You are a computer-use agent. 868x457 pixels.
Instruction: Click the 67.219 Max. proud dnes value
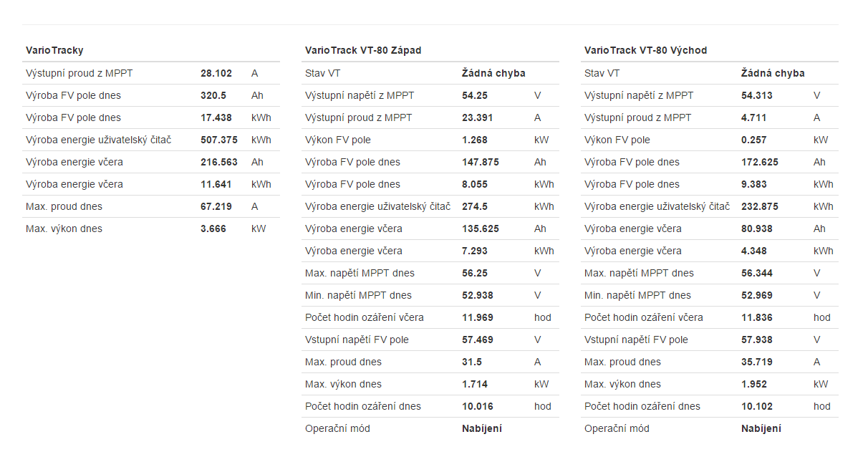pos(216,206)
